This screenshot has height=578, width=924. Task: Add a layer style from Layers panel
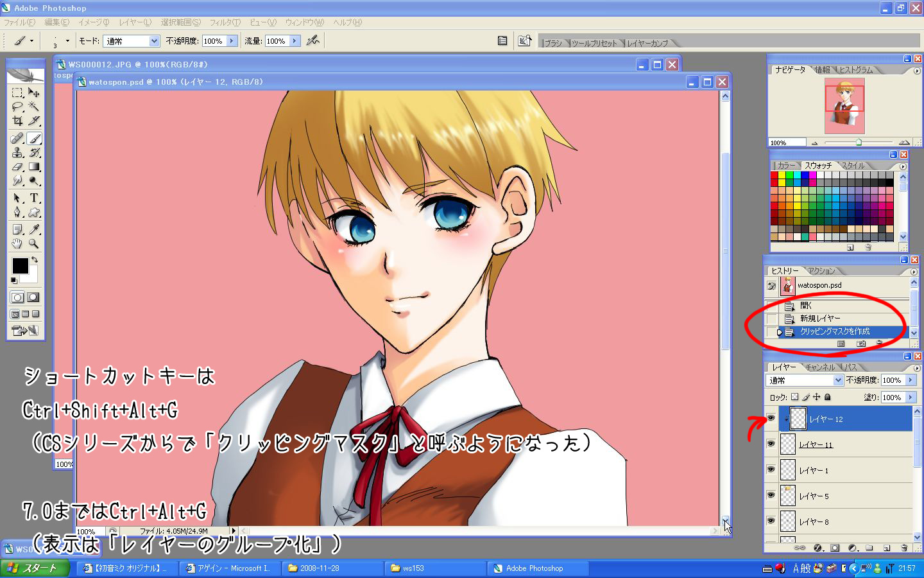tap(817, 548)
